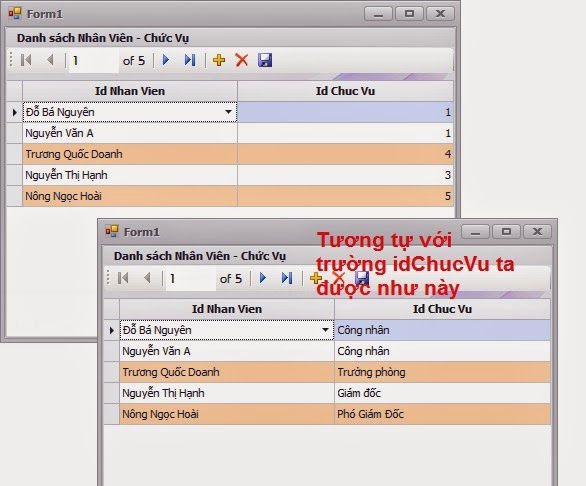The height and width of the screenshot is (486, 586).
Task: Select highlighted Công nhân cell in first row
Action: pyautogui.click(x=442, y=330)
